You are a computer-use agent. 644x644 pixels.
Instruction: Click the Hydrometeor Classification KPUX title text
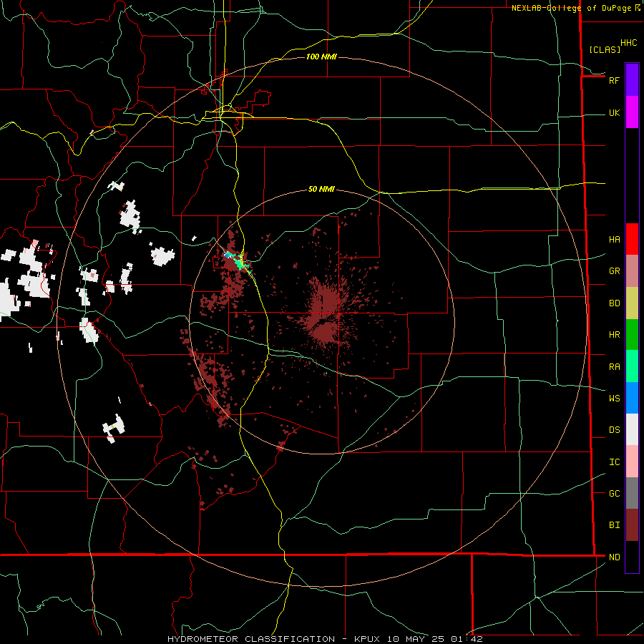(325, 639)
